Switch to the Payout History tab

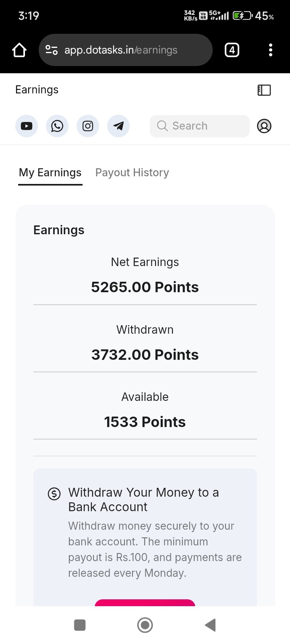[x=132, y=173]
